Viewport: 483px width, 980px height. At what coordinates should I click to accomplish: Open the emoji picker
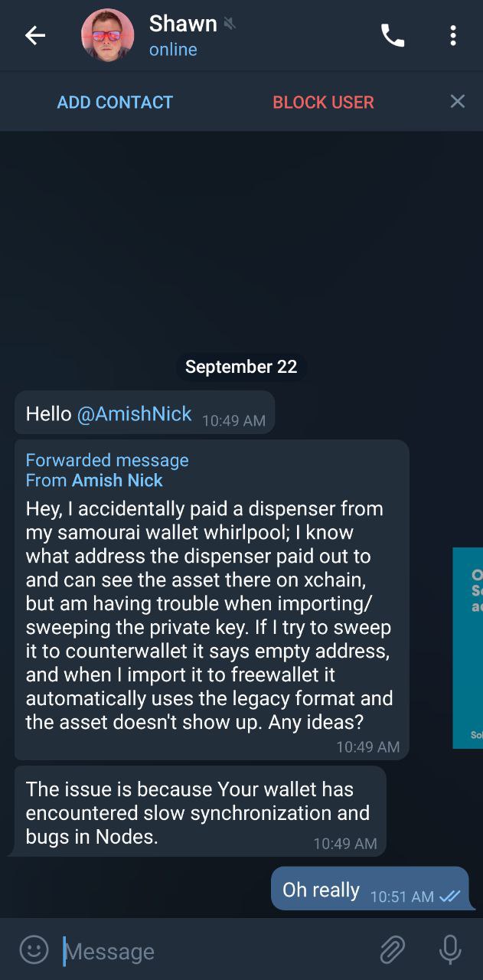pos(34,949)
